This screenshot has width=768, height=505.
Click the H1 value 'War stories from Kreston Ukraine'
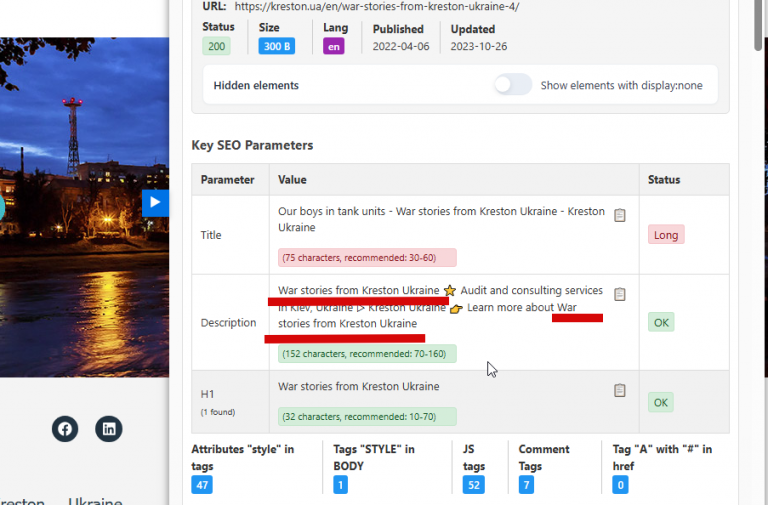click(x=359, y=386)
